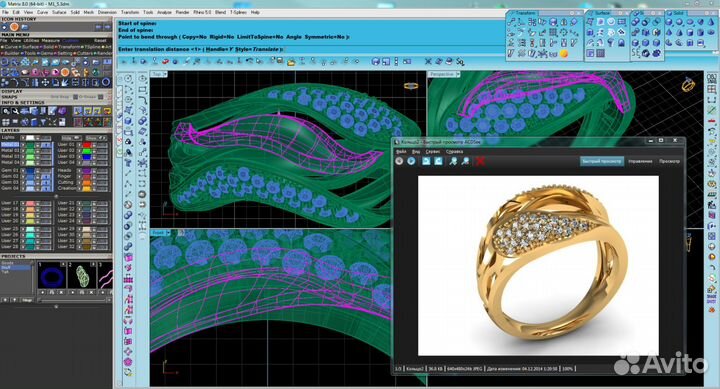
Task: Collapse the Projects panel header
Action: (x=56, y=256)
